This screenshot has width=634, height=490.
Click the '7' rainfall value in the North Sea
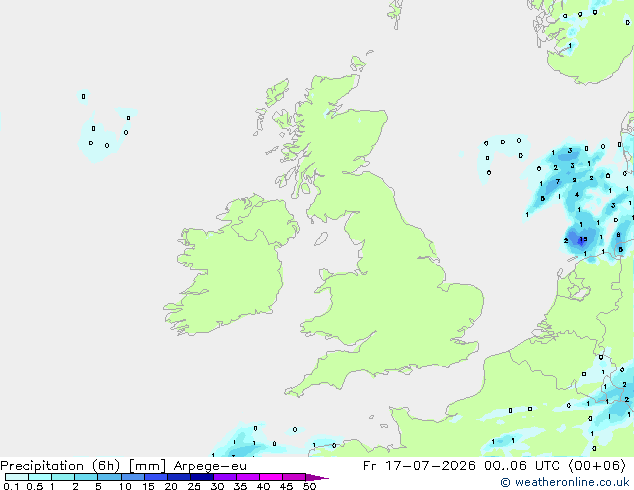[558, 182]
